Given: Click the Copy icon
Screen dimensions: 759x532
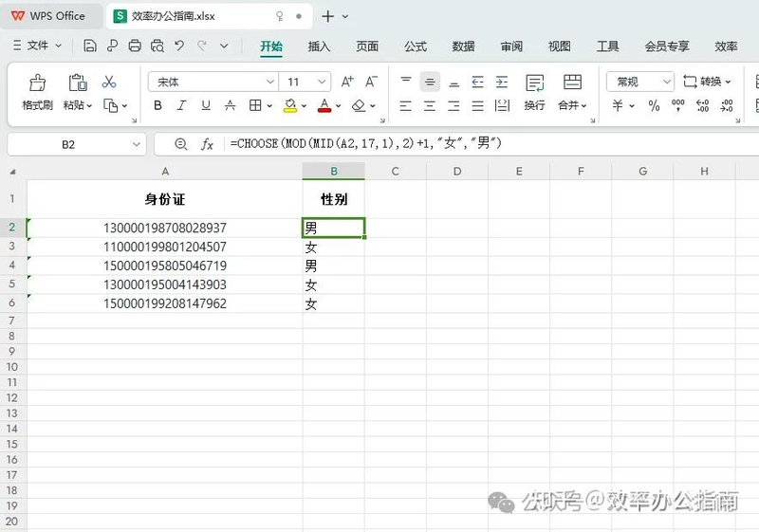Looking at the screenshot, I should pos(110,105).
